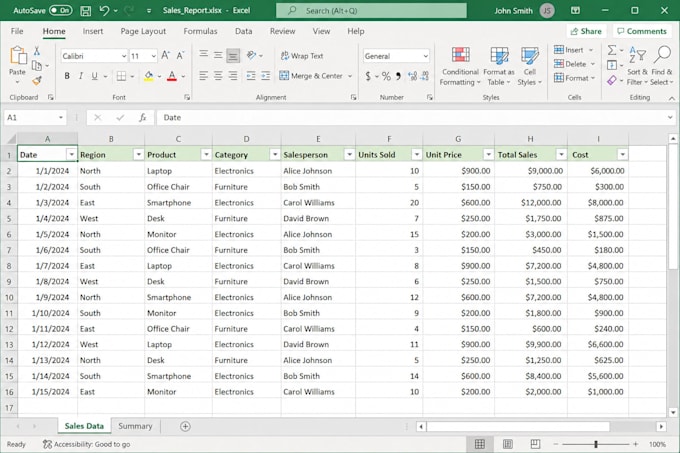
Task: Click Insert Function fx icon
Action: click(142, 117)
